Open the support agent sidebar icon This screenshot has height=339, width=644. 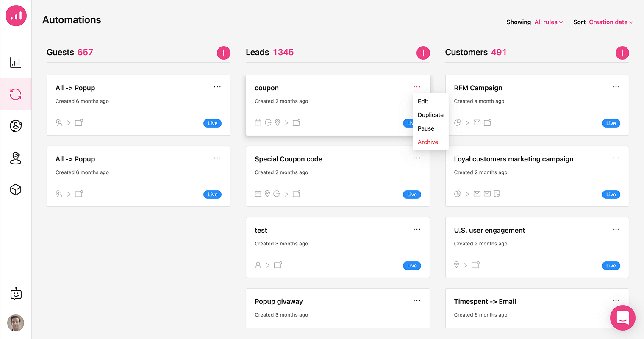coord(16,158)
